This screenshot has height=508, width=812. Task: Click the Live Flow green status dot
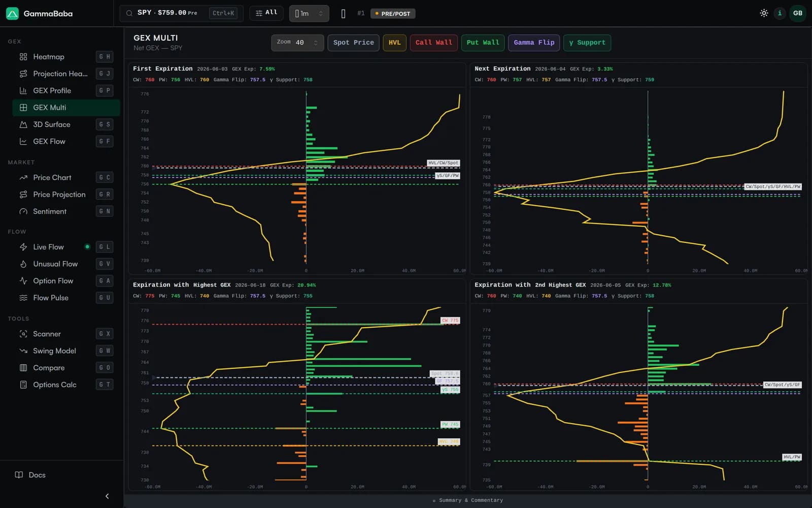[x=87, y=247]
